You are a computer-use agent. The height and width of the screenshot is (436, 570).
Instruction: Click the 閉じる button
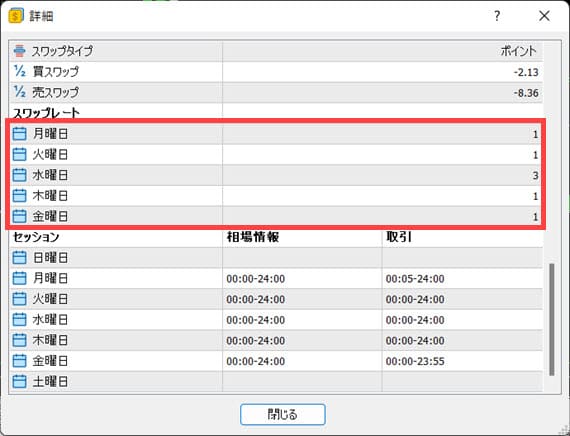(282, 414)
